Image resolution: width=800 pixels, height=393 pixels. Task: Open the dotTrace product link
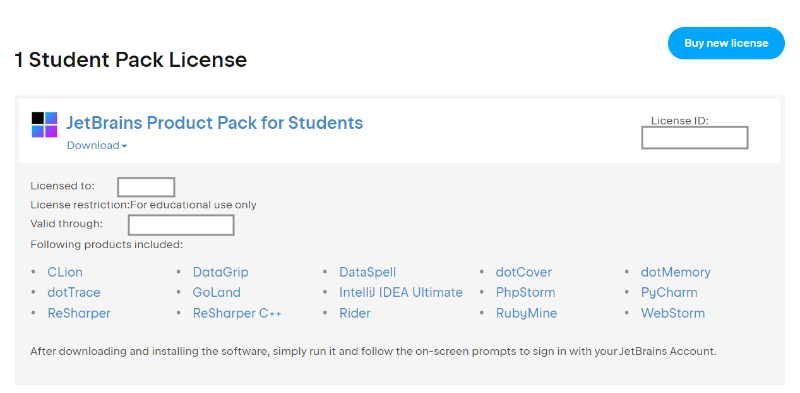pos(74,292)
